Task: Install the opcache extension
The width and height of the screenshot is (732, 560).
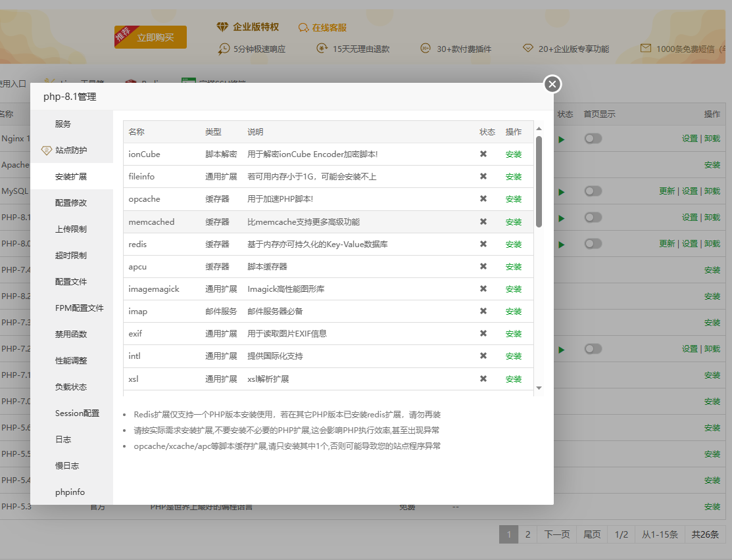Action: point(514,198)
